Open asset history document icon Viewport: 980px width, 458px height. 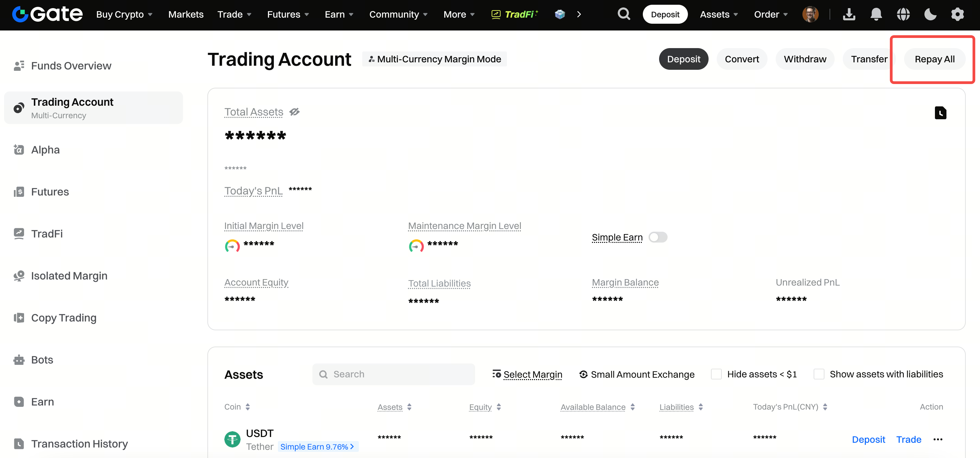[x=940, y=113]
